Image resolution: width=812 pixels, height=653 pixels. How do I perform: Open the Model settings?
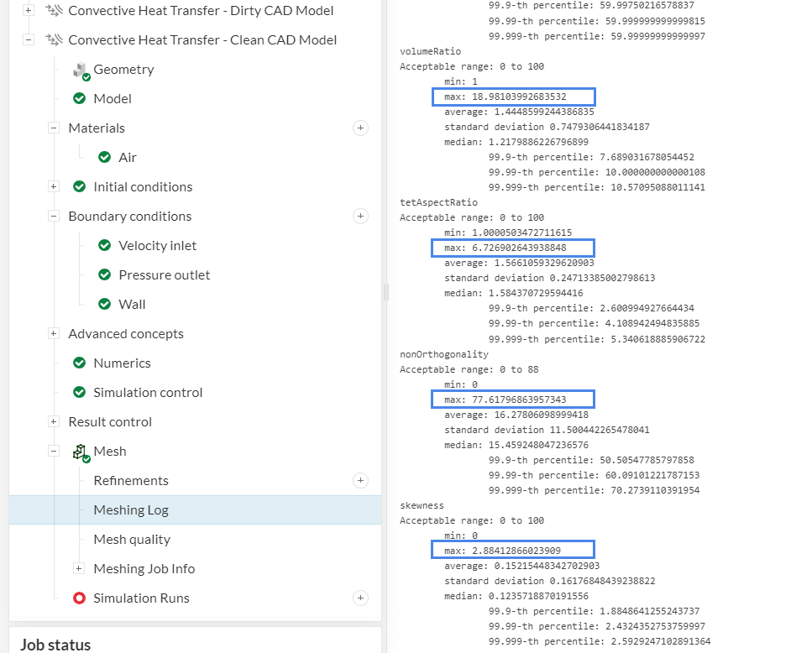(x=113, y=99)
